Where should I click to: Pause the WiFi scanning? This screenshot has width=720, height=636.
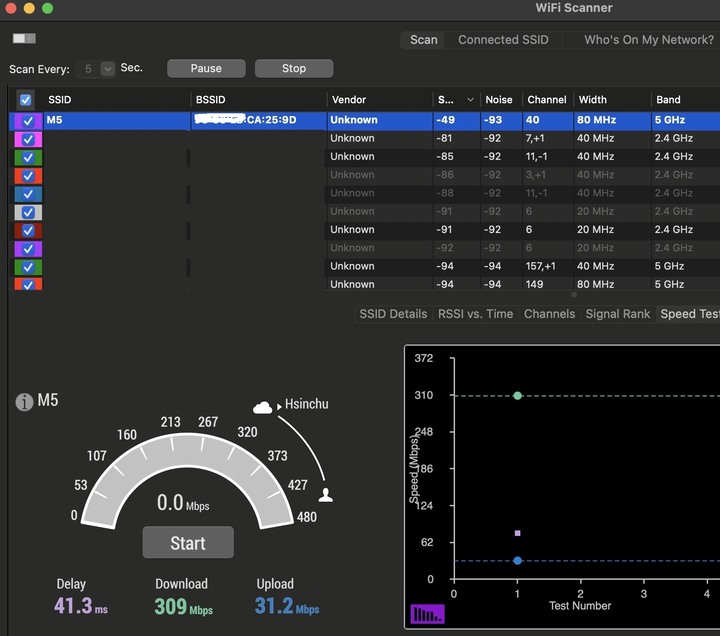(206, 68)
